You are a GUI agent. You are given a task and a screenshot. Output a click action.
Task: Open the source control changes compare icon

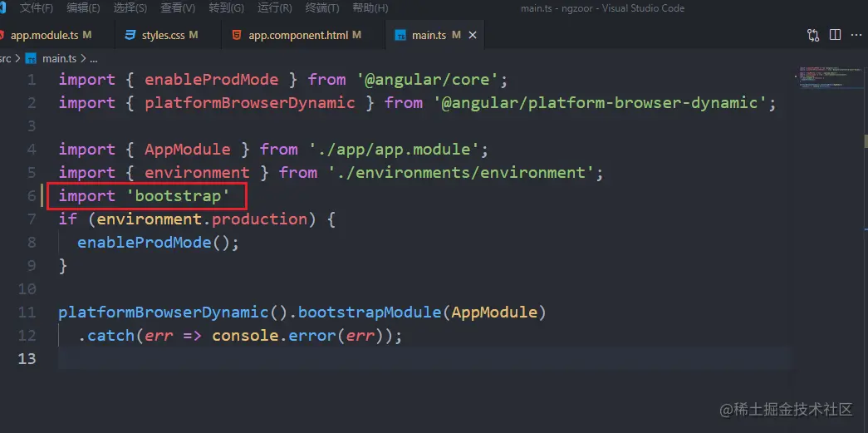[x=812, y=35]
